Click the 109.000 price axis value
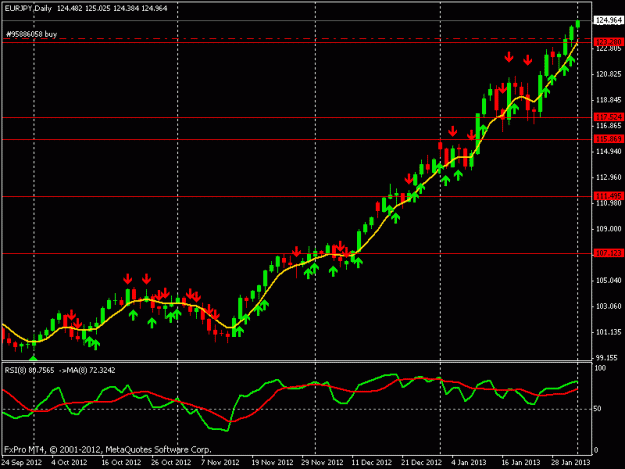Image resolution: width=625 pixels, height=469 pixels. point(608,229)
